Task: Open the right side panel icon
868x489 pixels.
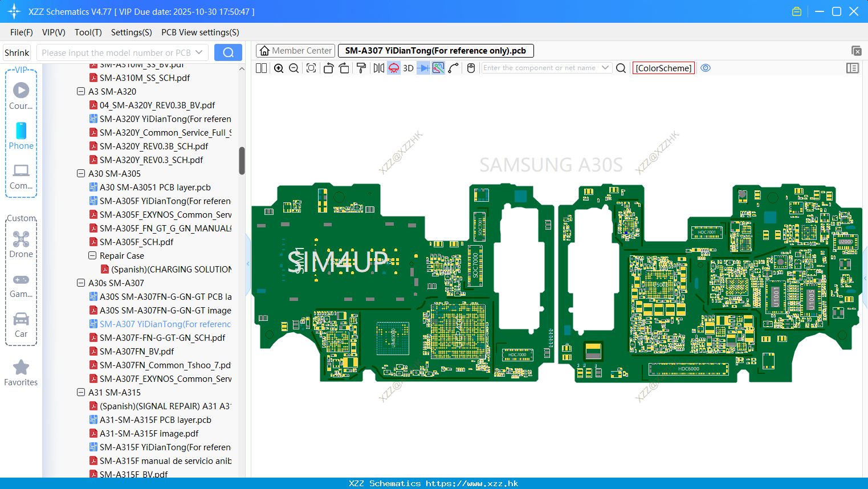Action: point(853,68)
